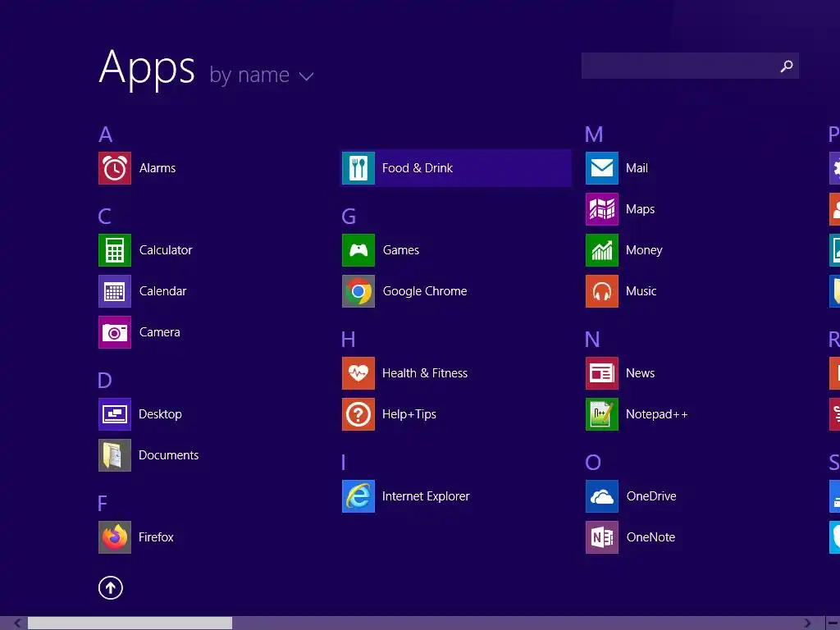Click the letter D group header
Viewport: 840px width, 630px height.
click(x=105, y=381)
